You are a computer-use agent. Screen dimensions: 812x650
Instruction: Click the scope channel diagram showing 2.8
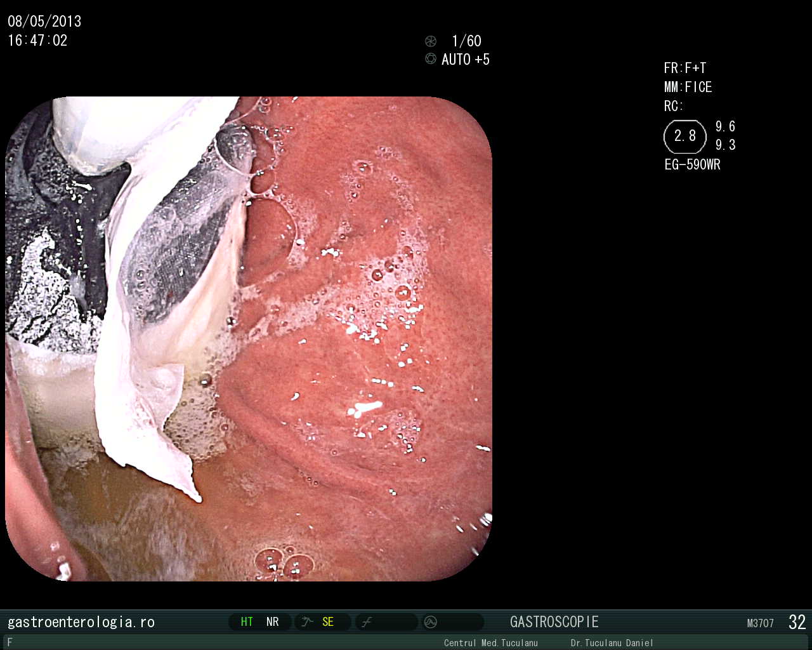685,136
